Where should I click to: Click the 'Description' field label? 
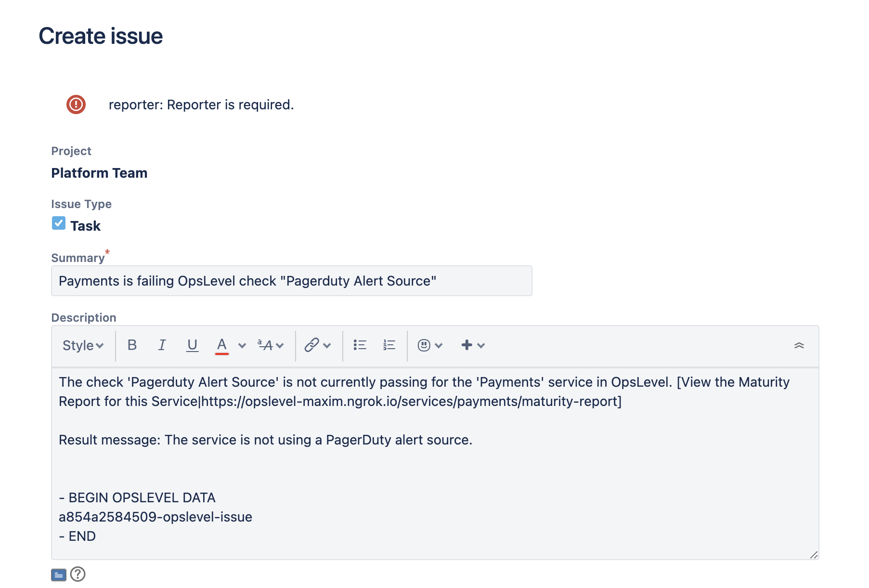(84, 318)
